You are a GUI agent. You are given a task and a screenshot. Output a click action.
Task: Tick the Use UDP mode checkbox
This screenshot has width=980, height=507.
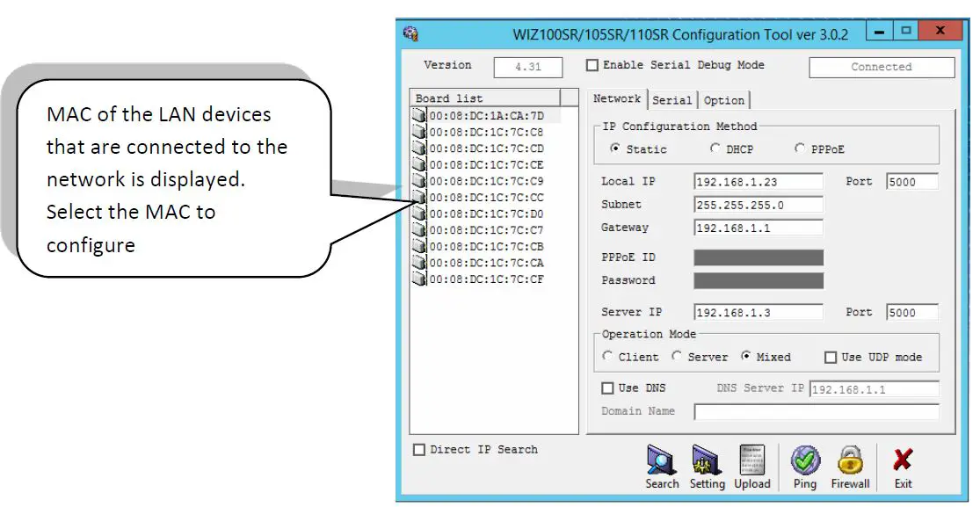[x=831, y=357]
